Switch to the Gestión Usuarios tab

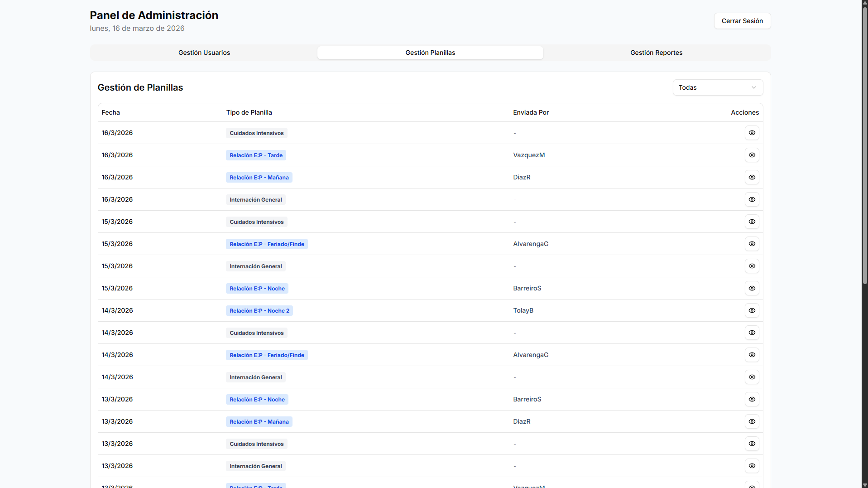(204, 53)
